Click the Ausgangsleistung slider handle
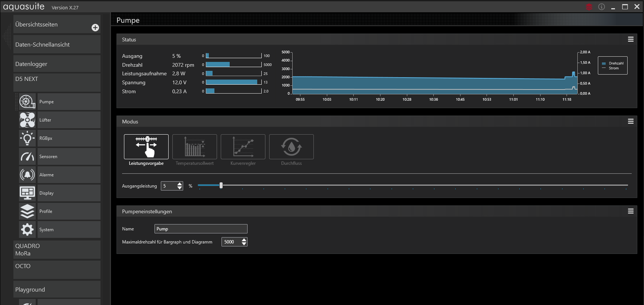Image resolution: width=644 pixels, height=305 pixels. tap(221, 185)
